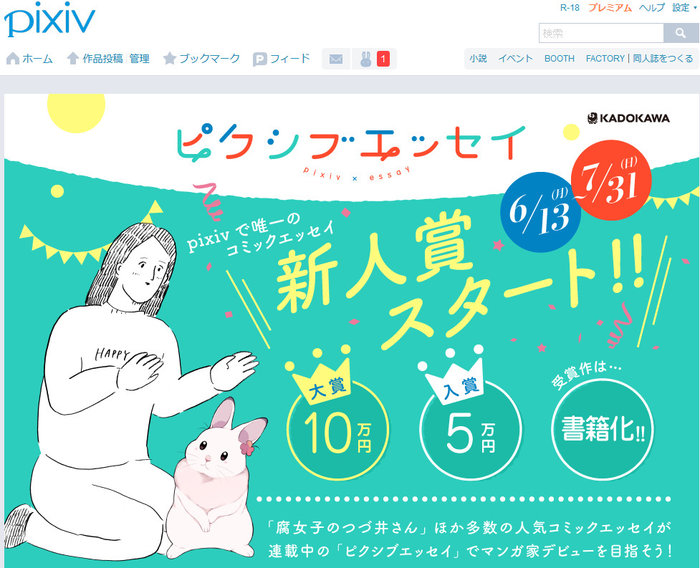The image size is (700, 568).
Task: Open messages via the envelope icon
Action: click(336, 59)
